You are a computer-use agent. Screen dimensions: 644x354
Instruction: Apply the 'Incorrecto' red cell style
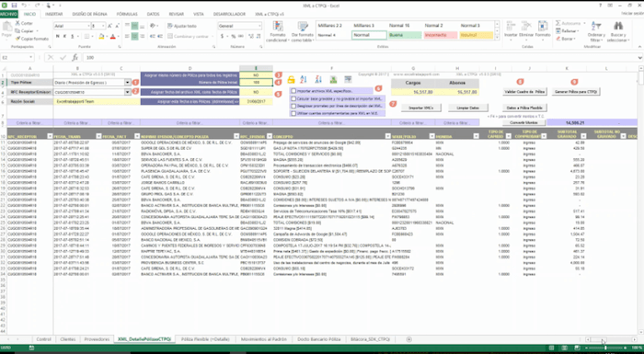click(441, 35)
